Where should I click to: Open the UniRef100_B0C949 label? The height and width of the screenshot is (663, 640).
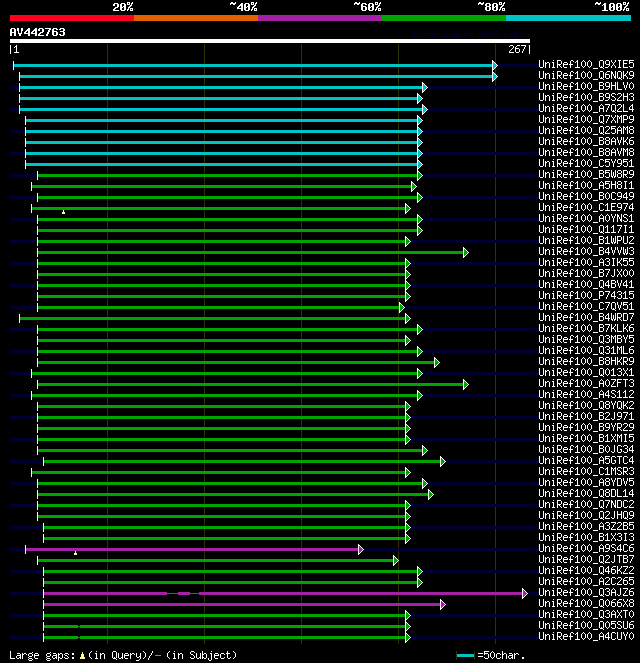(586, 196)
